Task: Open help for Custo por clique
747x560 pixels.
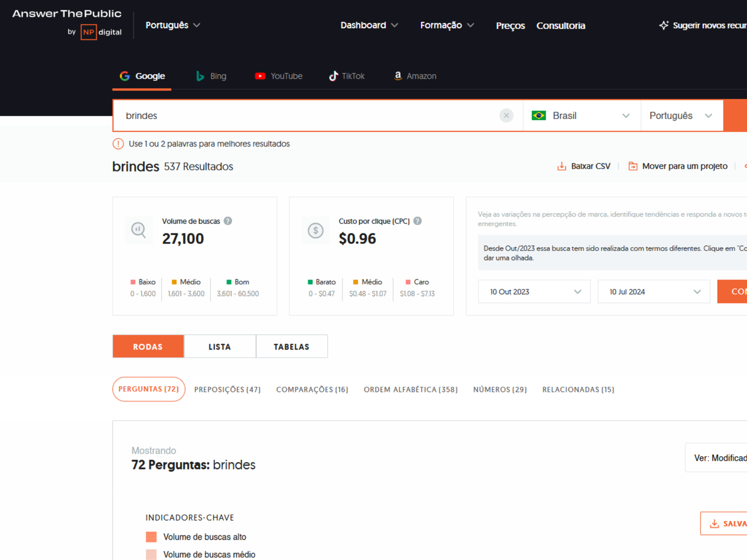Action: (x=417, y=221)
